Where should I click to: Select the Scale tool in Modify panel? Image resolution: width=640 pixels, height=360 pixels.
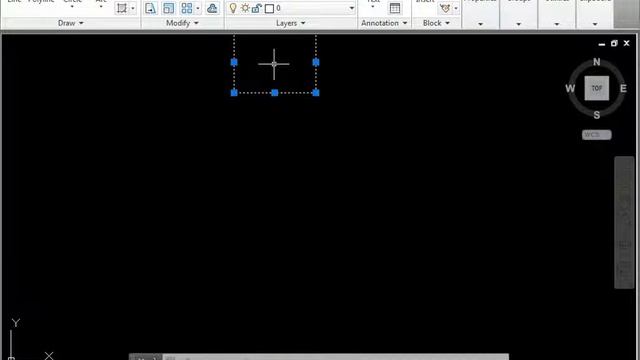point(168,8)
